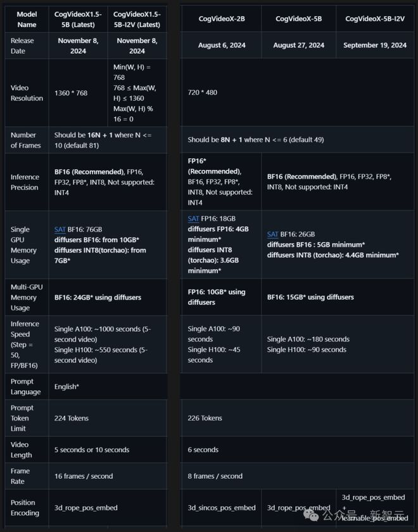The height and width of the screenshot is (532, 418).
Task: Follow the SAT link beside BF16: 26GB
Action: click(x=272, y=234)
